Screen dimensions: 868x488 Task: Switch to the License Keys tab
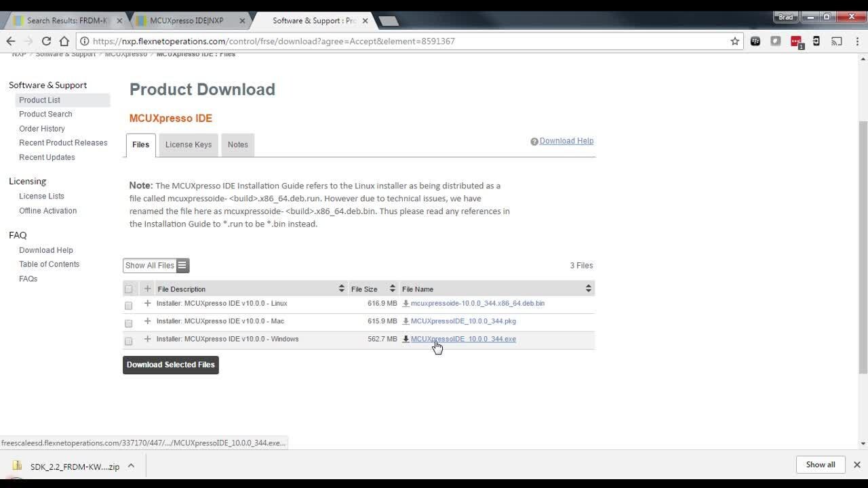tap(189, 144)
